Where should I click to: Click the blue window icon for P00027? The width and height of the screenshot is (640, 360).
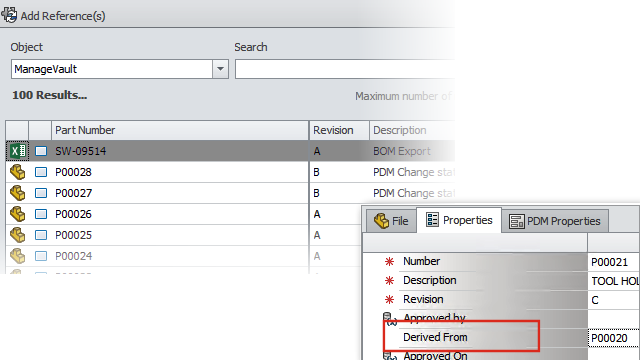click(41, 193)
